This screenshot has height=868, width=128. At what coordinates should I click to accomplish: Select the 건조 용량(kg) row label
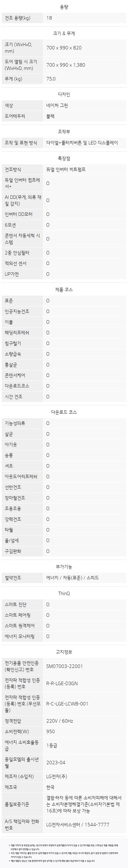17,18
